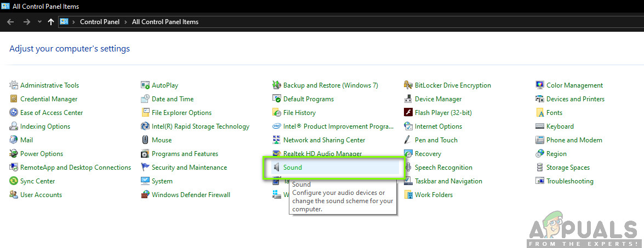The width and height of the screenshot is (644, 248).
Task: Open the Windows Defender Firewall icon
Action: point(145,195)
